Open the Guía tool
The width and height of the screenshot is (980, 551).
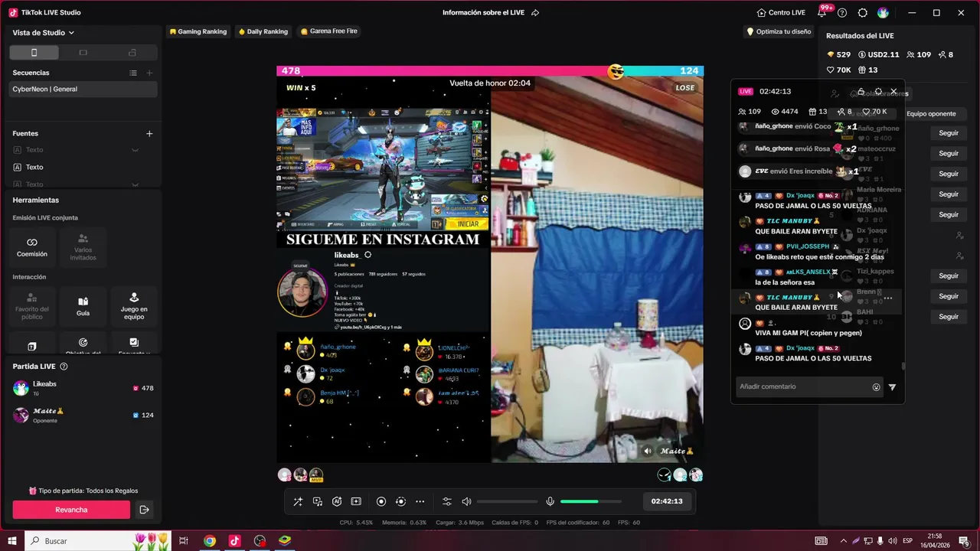coord(83,307)
